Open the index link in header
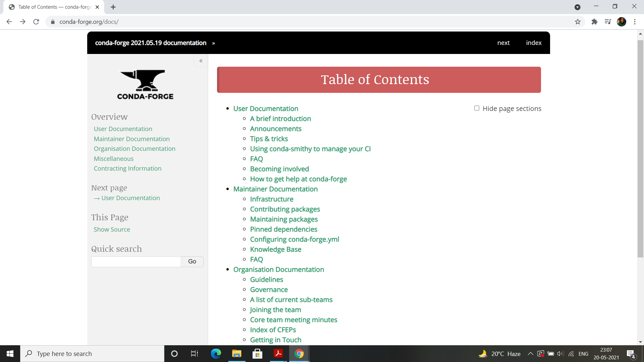Image resolution: width=644 pixels, height=362 pixels. (x=534, y=43)
